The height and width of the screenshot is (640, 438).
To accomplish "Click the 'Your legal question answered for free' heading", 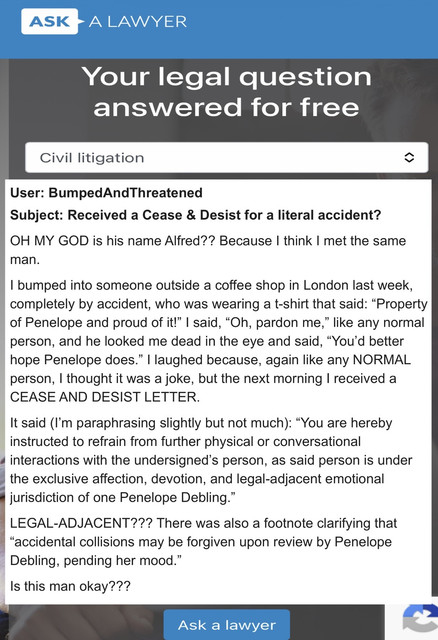I will click(227, 92).
